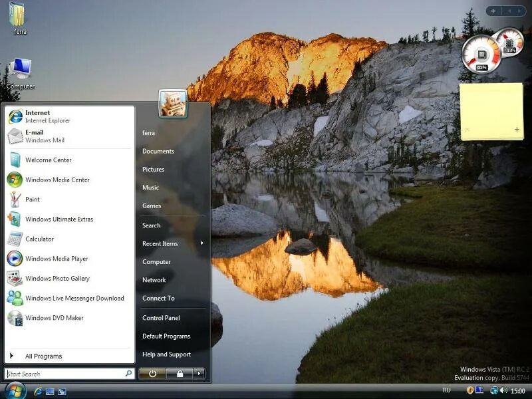This screenshot has height=399, width=532.
Task: Open Control Panel
Action: click(x=161, y=318)
